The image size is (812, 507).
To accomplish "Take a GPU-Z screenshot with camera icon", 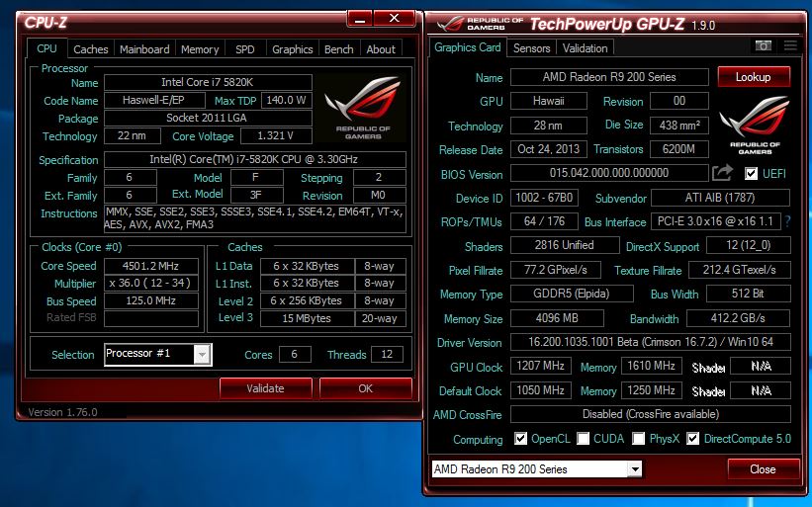I will (x=763, y=45).
